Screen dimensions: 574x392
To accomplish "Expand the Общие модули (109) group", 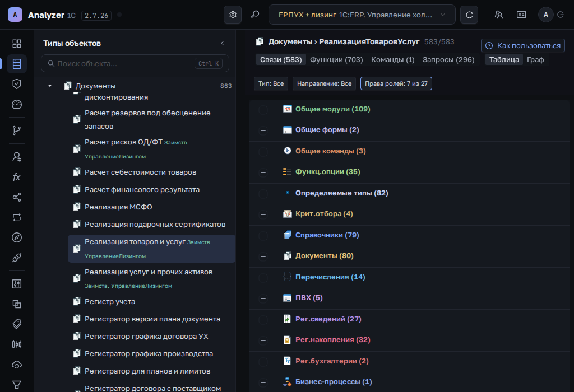I will tap(263, 110).
